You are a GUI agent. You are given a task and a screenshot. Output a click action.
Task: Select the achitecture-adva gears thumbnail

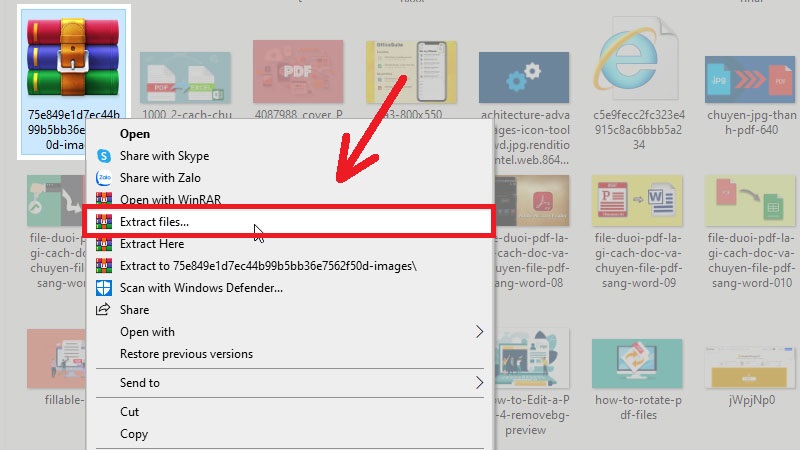[524, 77]
